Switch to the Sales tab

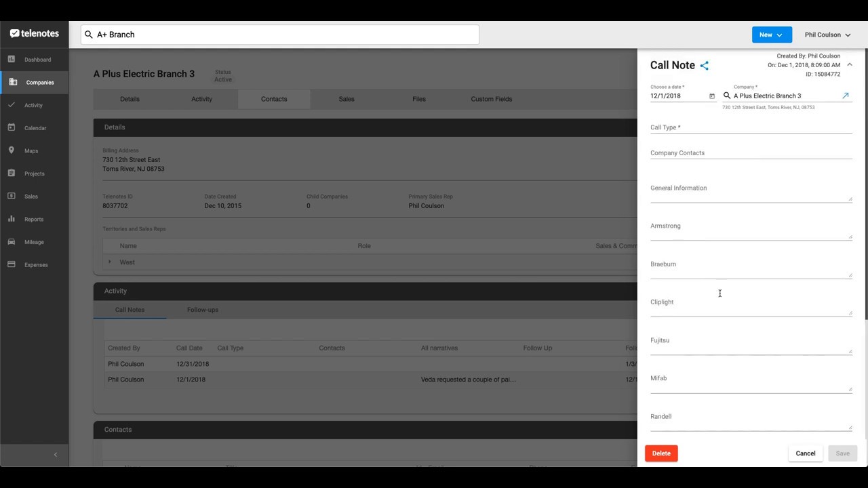pos(347,99)
